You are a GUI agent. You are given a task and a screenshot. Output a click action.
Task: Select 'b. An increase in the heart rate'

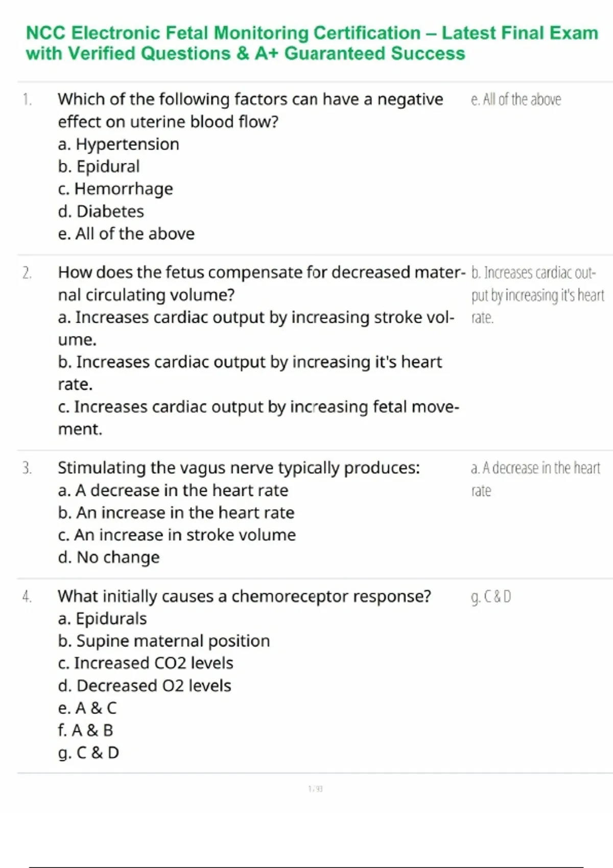176,513
